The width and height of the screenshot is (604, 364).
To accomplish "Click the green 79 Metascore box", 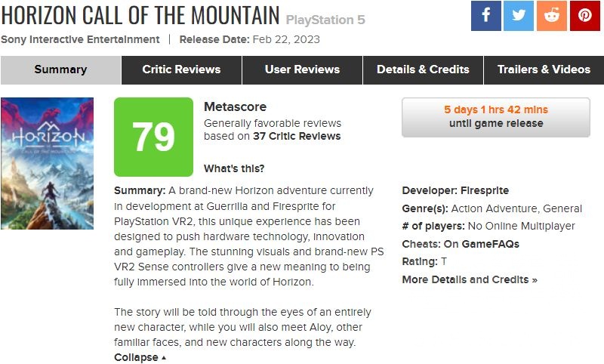I will tap(153, 137).
